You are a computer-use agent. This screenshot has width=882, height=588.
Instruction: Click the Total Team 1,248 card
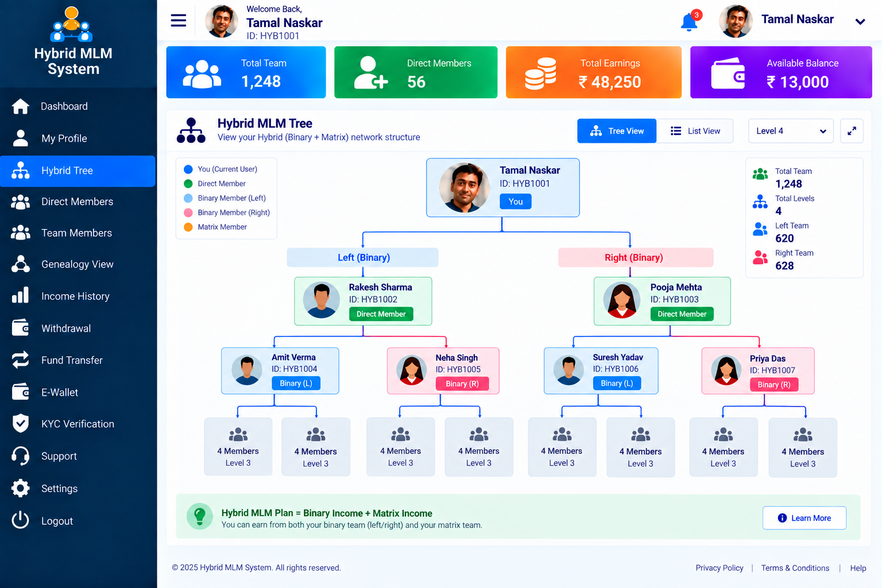tap(246, 72)
